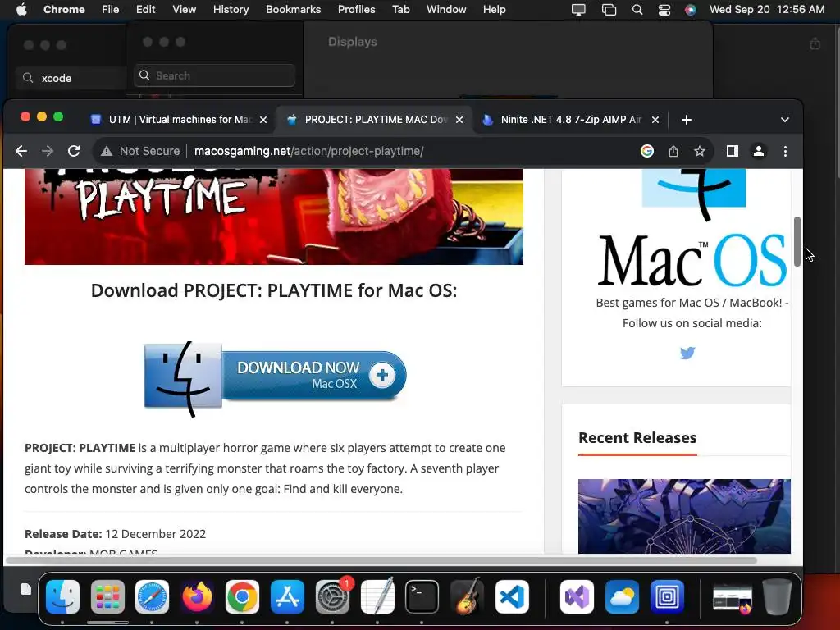Viewport: 840px width, 630px height.
Task: Open the Tab menu
Action: point(400,10)
